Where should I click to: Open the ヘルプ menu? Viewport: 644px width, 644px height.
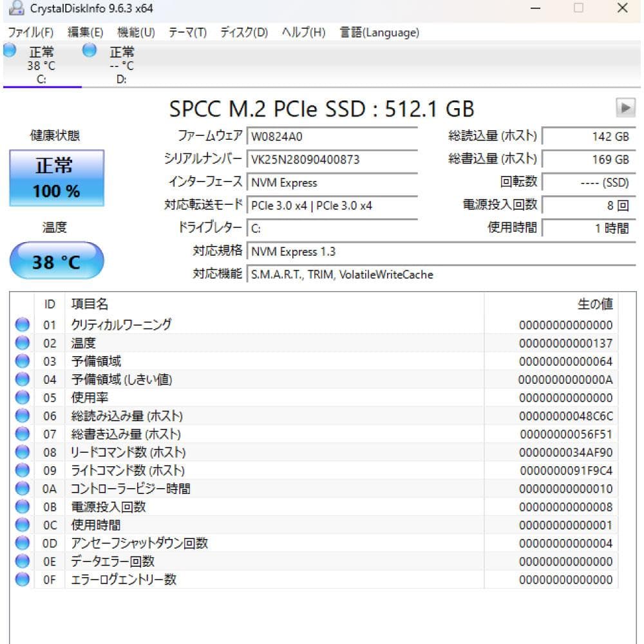coord(303,32)
